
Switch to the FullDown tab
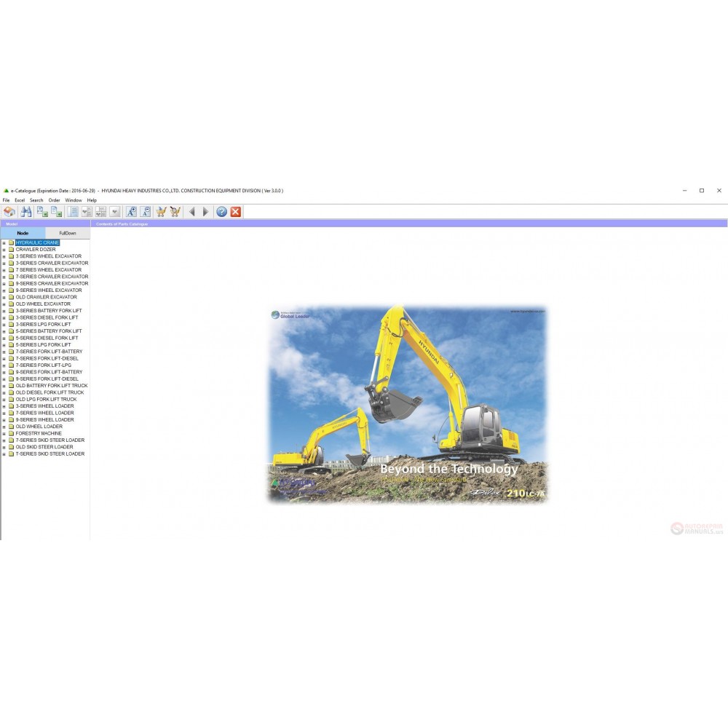[x=68, y=233]
